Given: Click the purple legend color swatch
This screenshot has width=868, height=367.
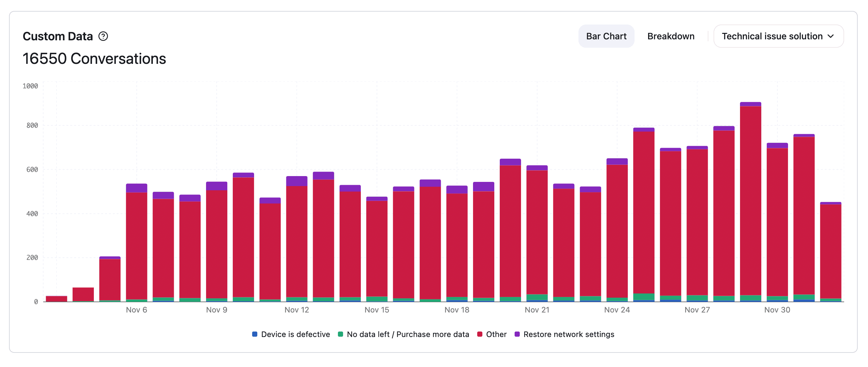Looking at the screenshot, I should pyautogui.click(x=517, y=334).
